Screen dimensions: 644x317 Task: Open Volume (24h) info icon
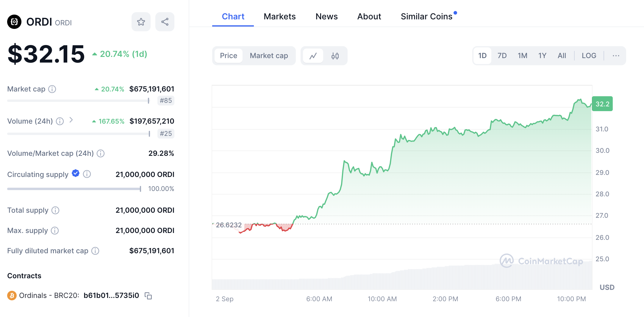(60, 121)
